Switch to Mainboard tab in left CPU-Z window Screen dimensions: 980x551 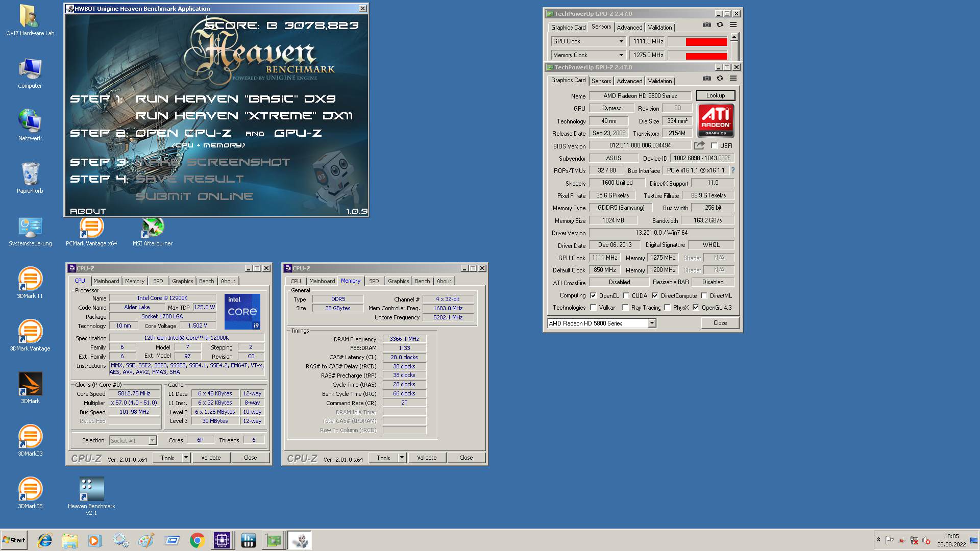[x=106, y=281]
